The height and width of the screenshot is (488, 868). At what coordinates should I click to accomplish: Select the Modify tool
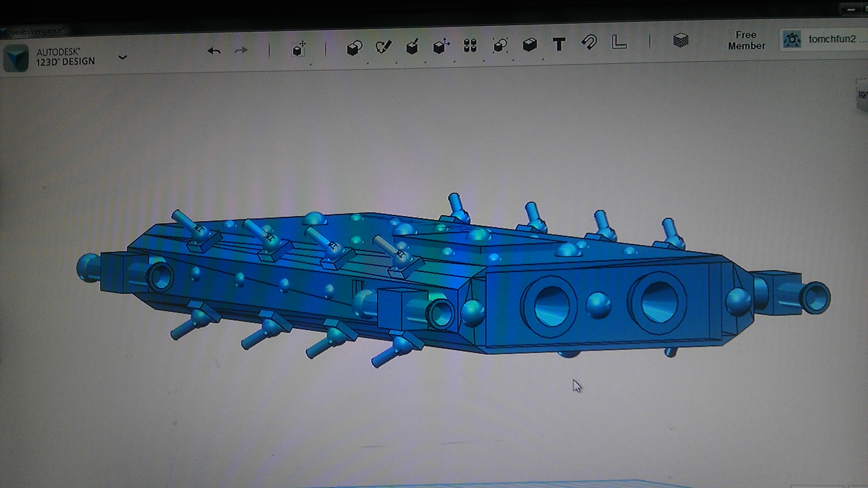coord(441,46)
